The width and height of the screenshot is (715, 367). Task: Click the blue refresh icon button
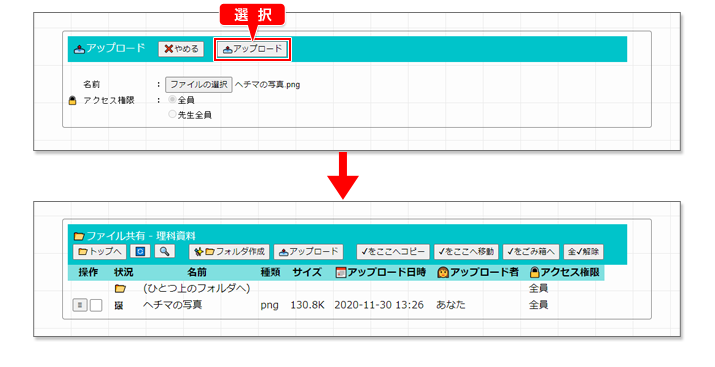point(140,251)
